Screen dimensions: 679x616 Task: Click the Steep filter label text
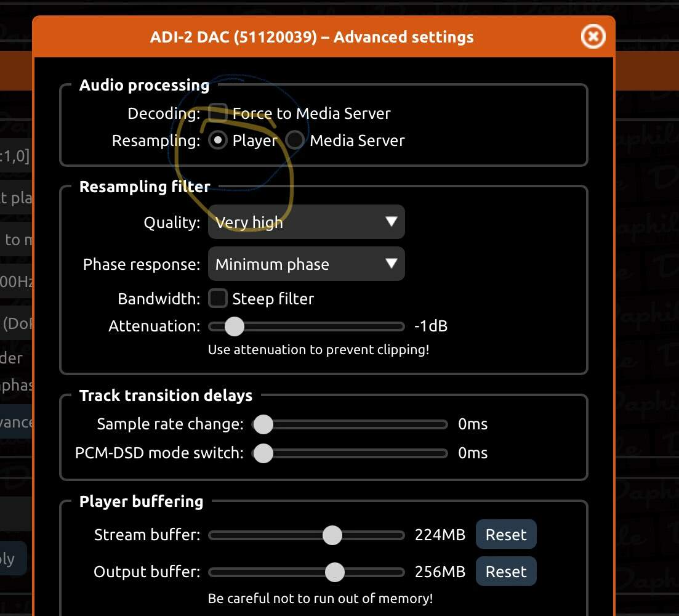tap(273, 299)
